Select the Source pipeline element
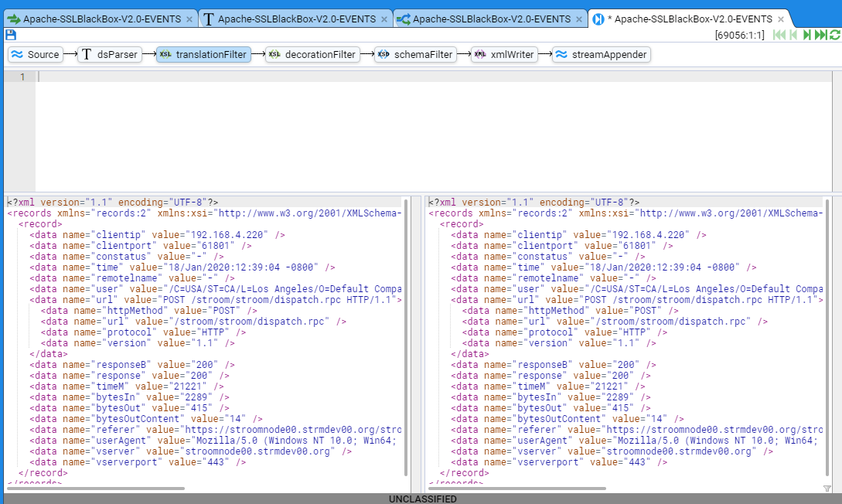Image resolution: width=842 pixels, height=504 pixels. coord(36,54)
